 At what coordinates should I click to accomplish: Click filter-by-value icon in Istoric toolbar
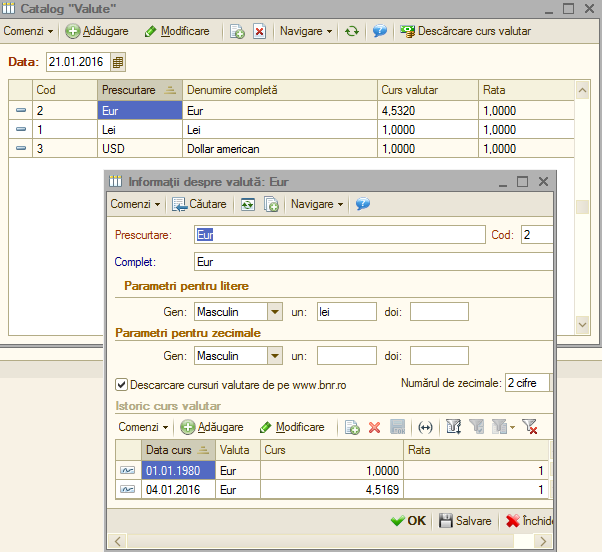point(453,427)
